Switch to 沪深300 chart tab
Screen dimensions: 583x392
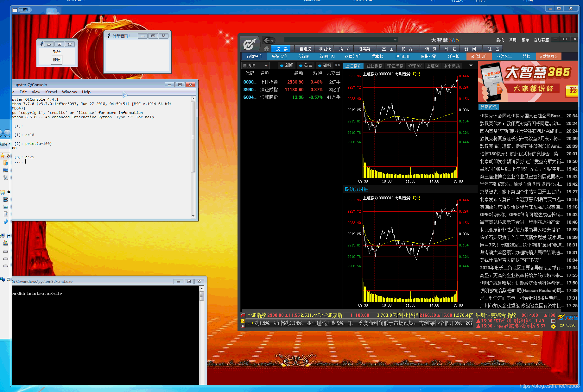(x=415, y=66)
